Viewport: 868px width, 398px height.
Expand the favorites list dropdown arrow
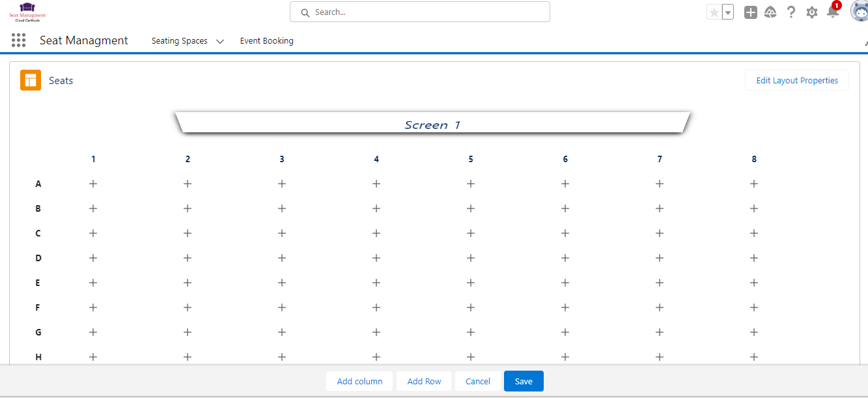point(728,12)
